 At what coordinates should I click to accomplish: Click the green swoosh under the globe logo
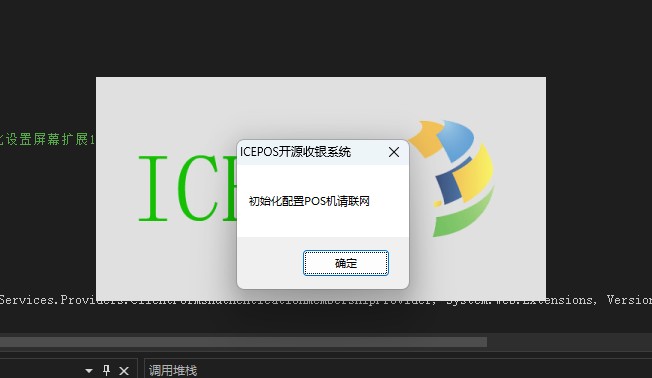pyautogui.click(x=463, y=215)
